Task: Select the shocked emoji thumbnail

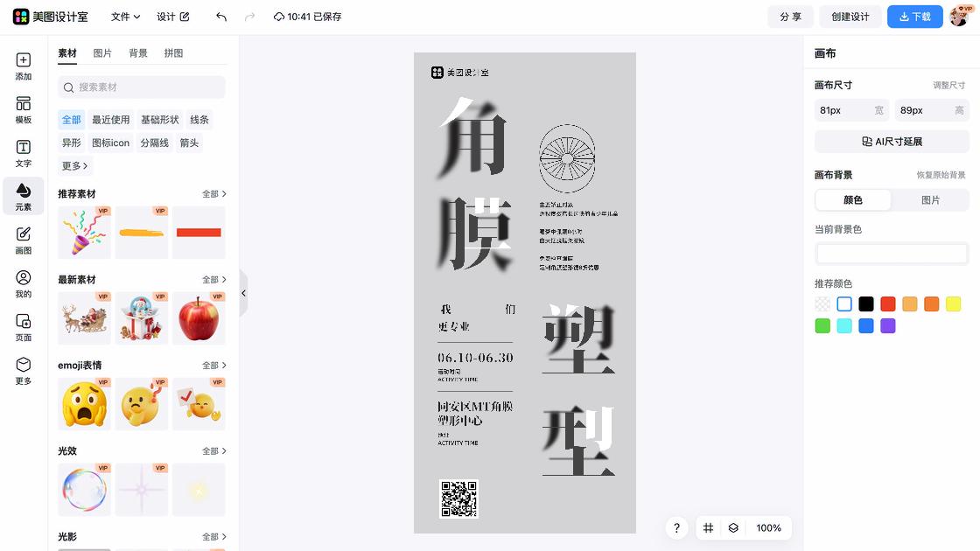Action: [x=84, y=403]
